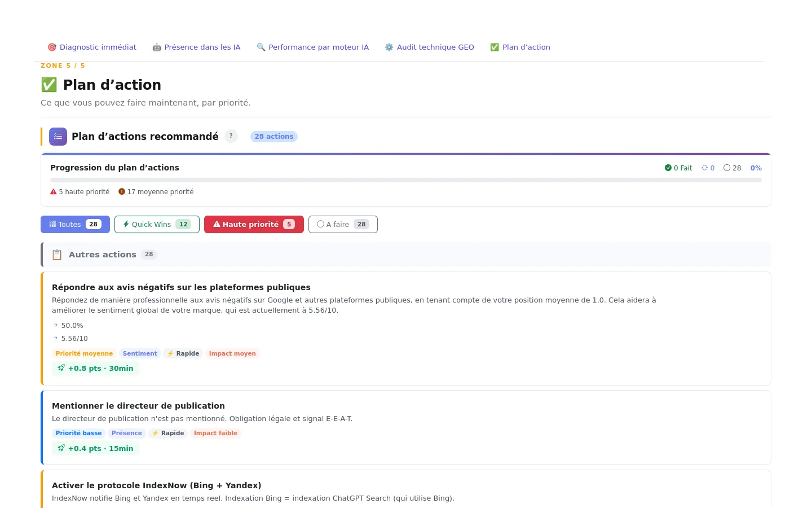The height and width of the screenshot is (508, 812).
Task: Click the Progression du plan d'actions title
Action: tap(114, 168)
